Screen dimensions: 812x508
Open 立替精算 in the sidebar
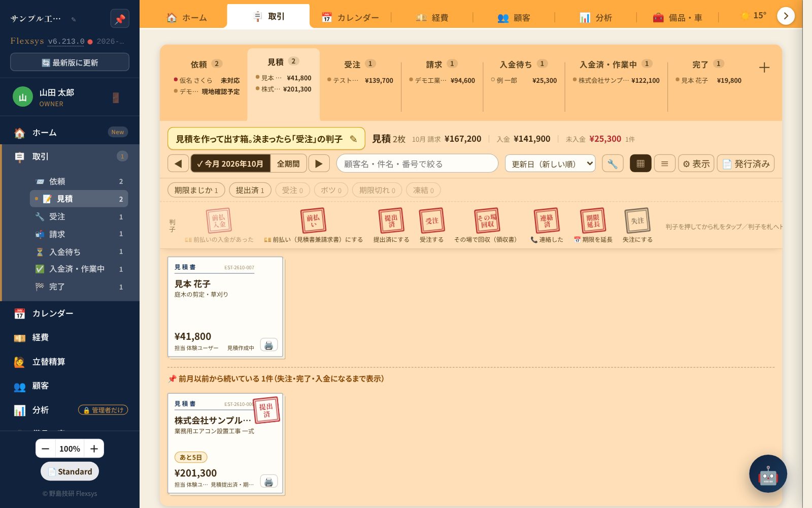(70, 362)
